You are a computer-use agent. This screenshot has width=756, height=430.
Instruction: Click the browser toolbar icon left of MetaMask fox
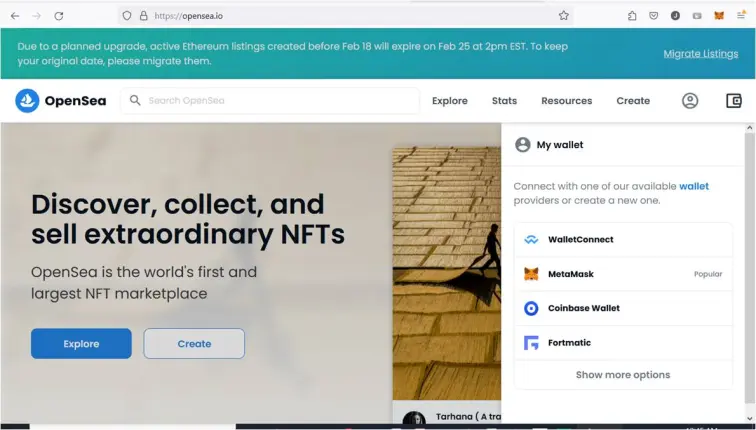697,16
